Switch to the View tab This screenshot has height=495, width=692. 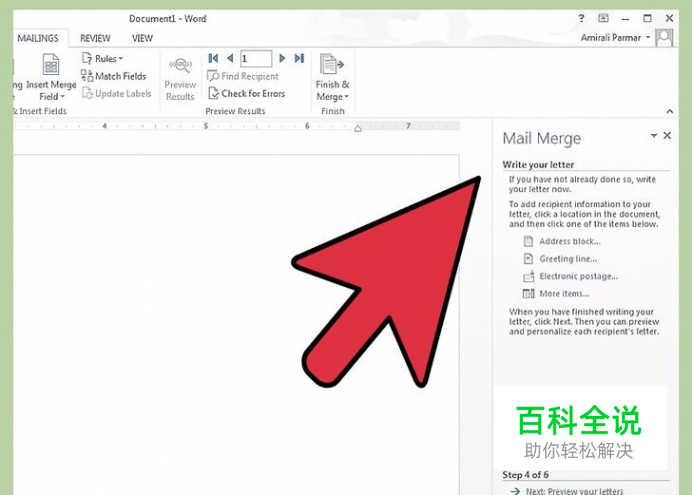(142, 38)
